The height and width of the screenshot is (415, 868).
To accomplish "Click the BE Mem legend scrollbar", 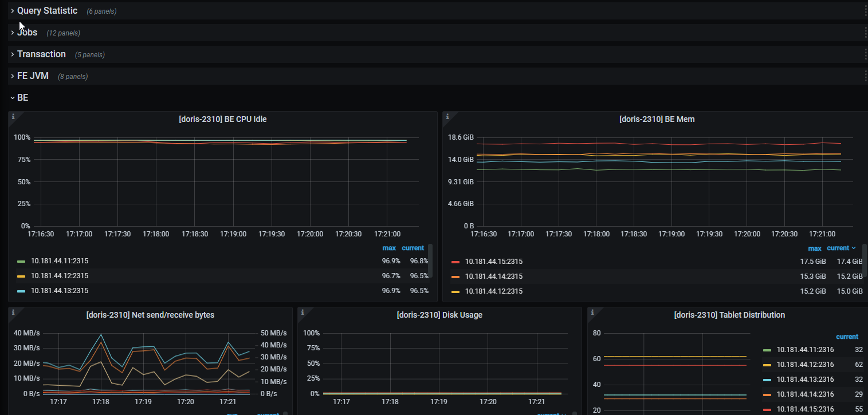I will [865, 260].
